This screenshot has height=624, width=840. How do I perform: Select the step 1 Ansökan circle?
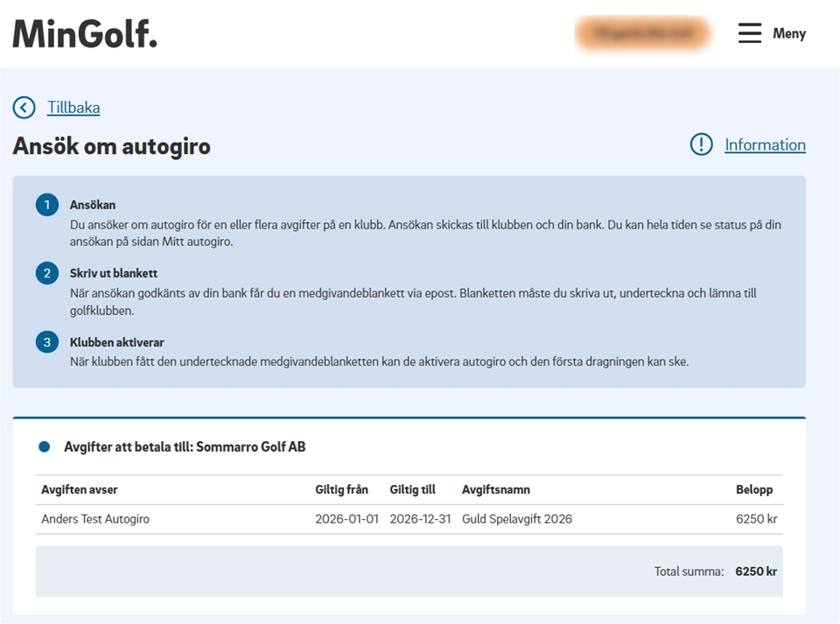(x=46, y=205)
